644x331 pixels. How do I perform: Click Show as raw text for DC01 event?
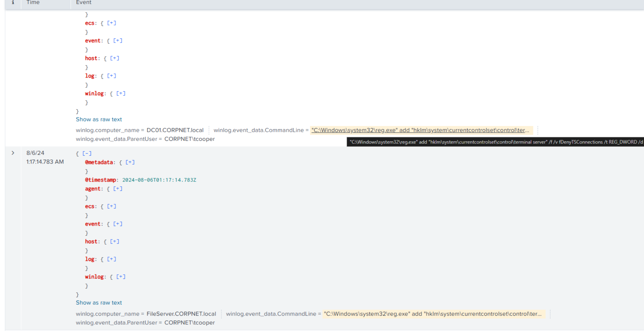pyautogui.click(x=99, y=119)
